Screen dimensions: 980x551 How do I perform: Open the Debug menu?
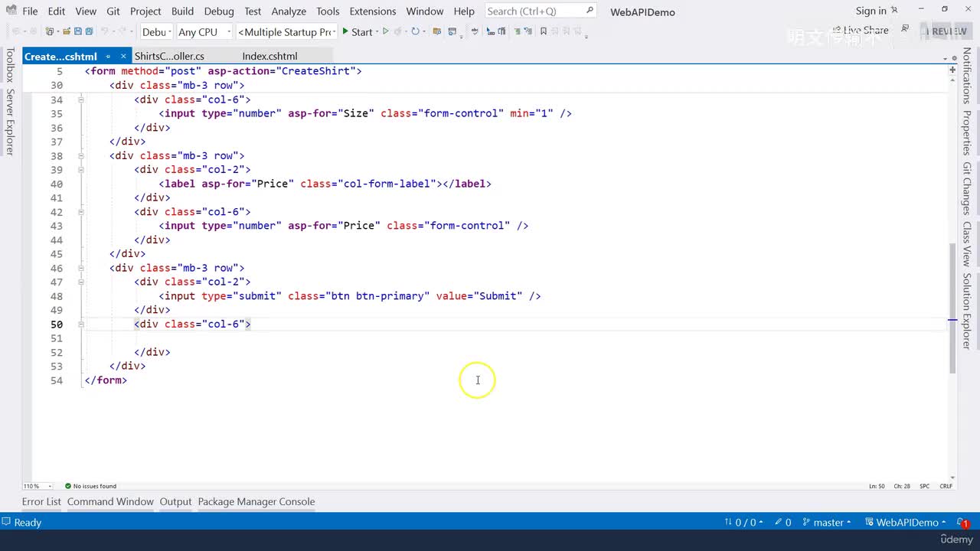coord(219,11)
